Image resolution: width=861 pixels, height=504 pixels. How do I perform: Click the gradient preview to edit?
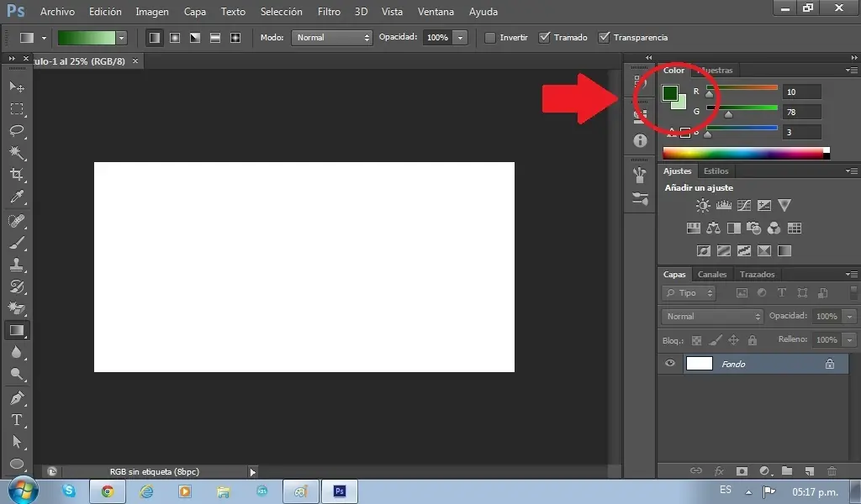click(x=87, y=37)
